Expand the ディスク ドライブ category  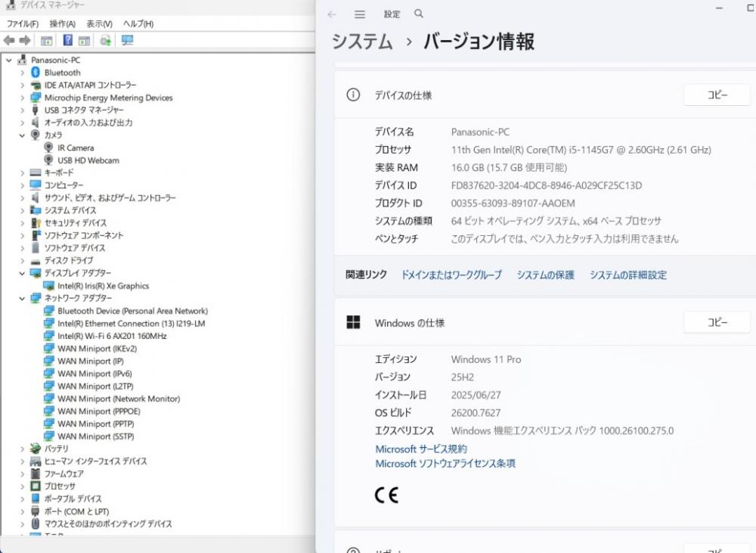point(22,260)
